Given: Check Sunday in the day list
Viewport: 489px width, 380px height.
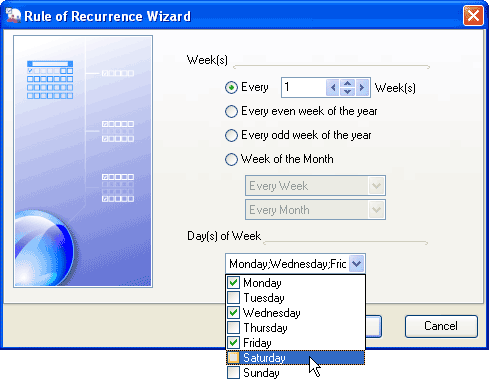Looking at the screenshot, I should tap(233, 373).
